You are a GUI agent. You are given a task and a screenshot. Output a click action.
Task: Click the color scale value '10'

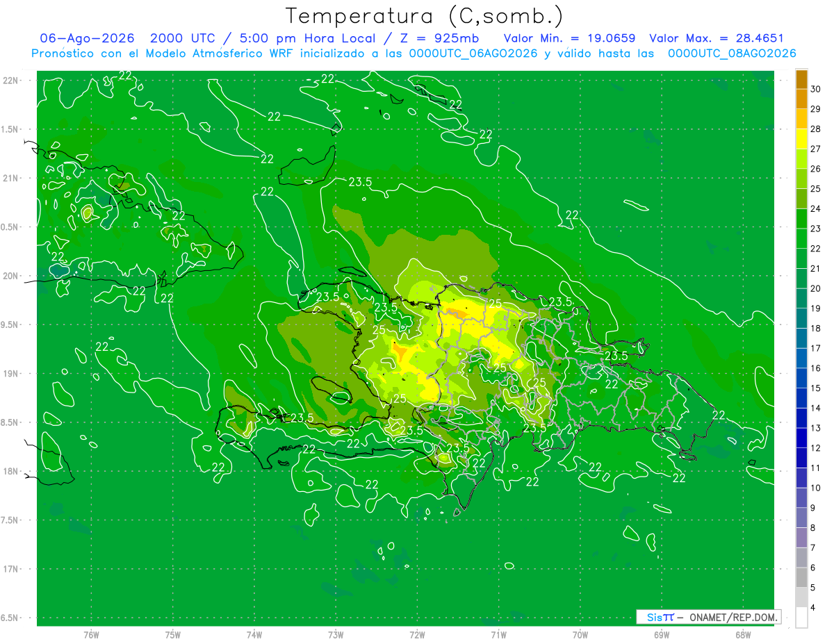816,488
